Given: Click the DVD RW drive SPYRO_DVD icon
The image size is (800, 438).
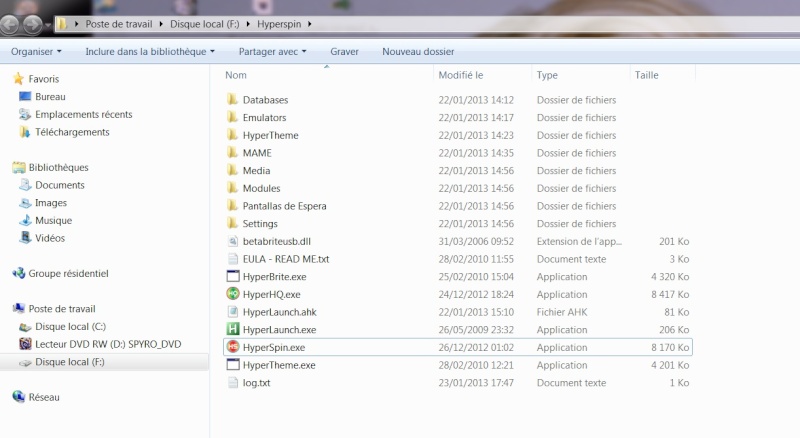Looking at the screenshot, I should pos(25,344).
